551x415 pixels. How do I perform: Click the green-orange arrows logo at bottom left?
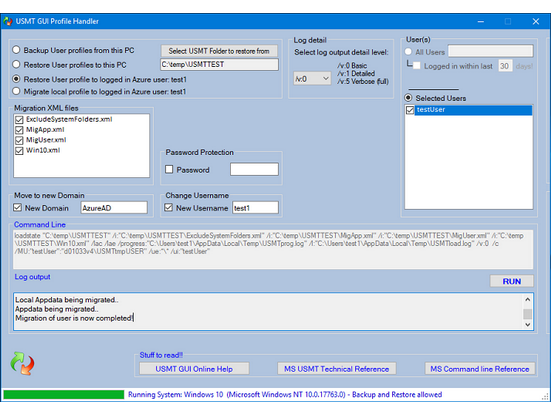point(22,363)
